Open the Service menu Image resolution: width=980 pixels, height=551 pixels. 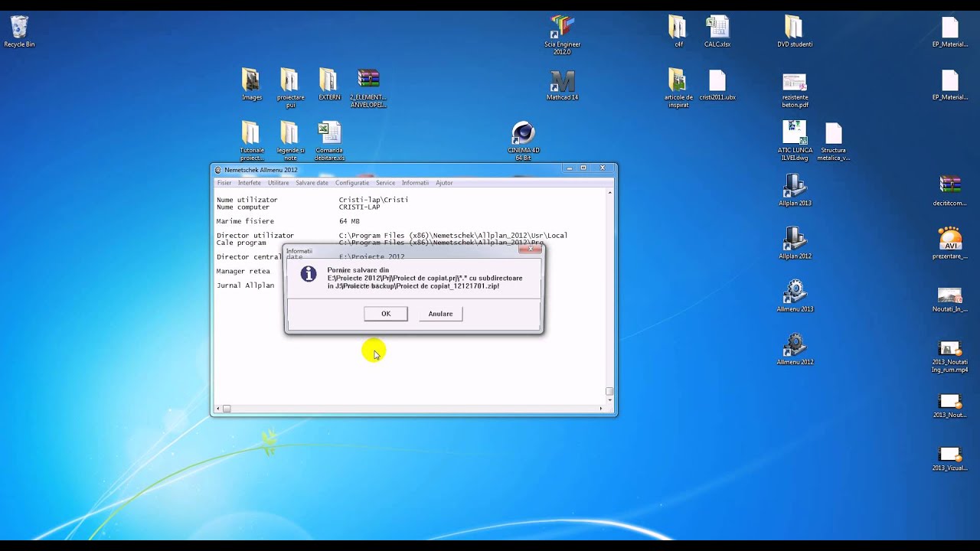[x=385, y=183]
